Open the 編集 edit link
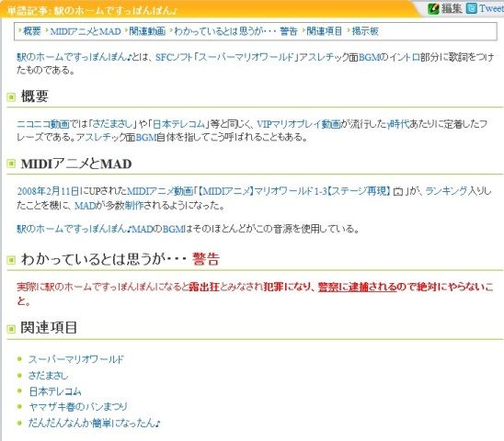 pyautogui.click(x=452, y=8)
